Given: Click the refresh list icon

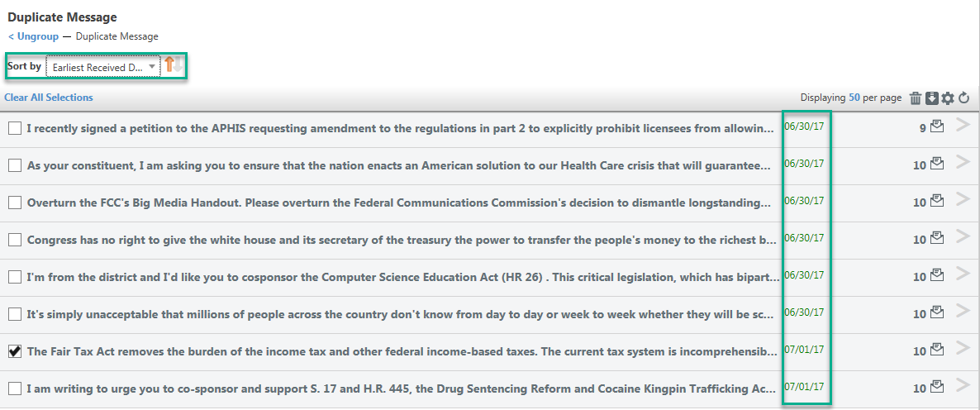Looking at the screenshot, I should tap(963, 98).
